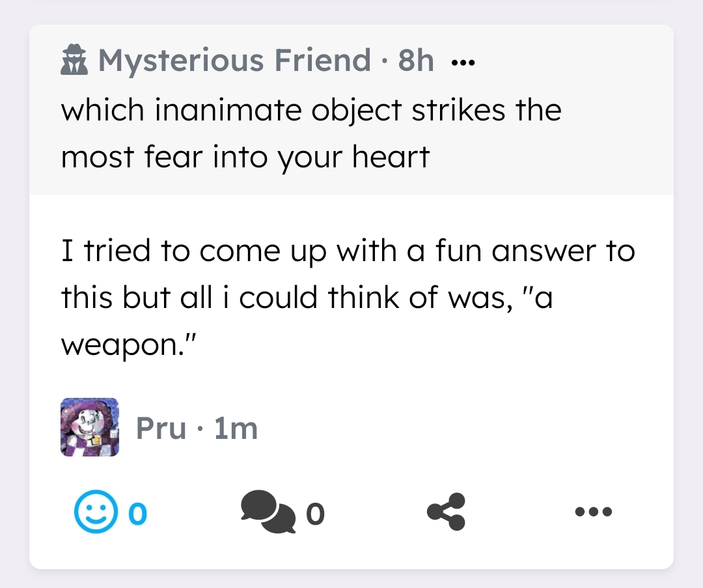Open more options ellipsis in the bottom-right of the card
Viewport: 703px width, 588px height.
tap(594, 512)
